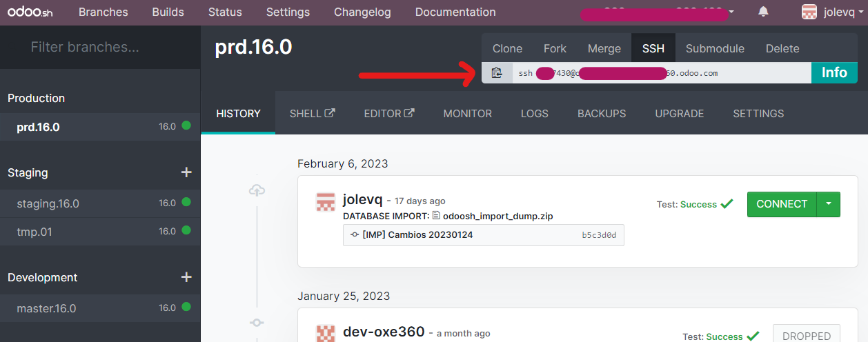This screenshot has width=868, height=342.
Task: Open Changelog in the top menu
Action: pyautogui.click(x=363, y=12)
